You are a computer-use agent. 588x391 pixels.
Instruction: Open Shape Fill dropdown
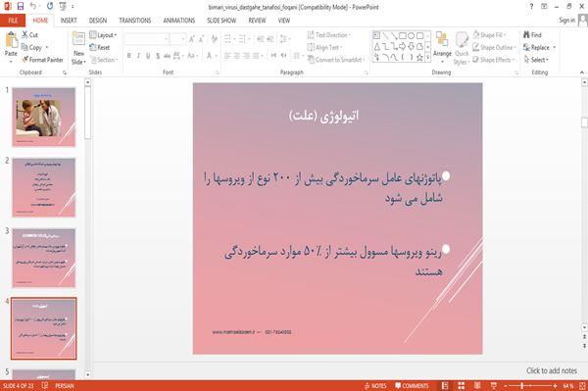(x=489, y=35)
